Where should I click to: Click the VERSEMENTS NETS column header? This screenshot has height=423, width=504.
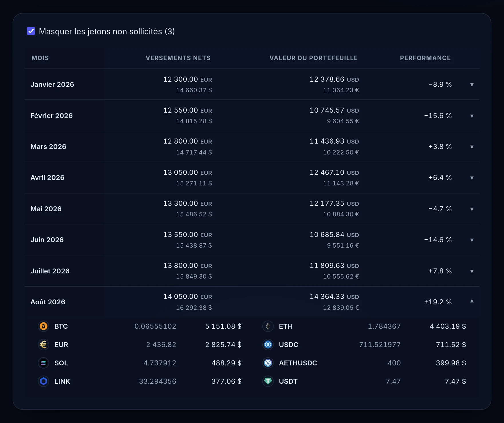pos(178,58)
